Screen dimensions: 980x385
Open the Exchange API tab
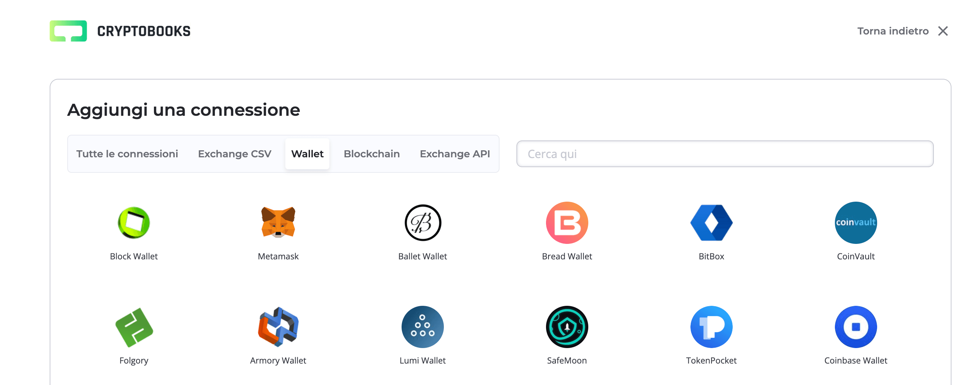point(455,154)
